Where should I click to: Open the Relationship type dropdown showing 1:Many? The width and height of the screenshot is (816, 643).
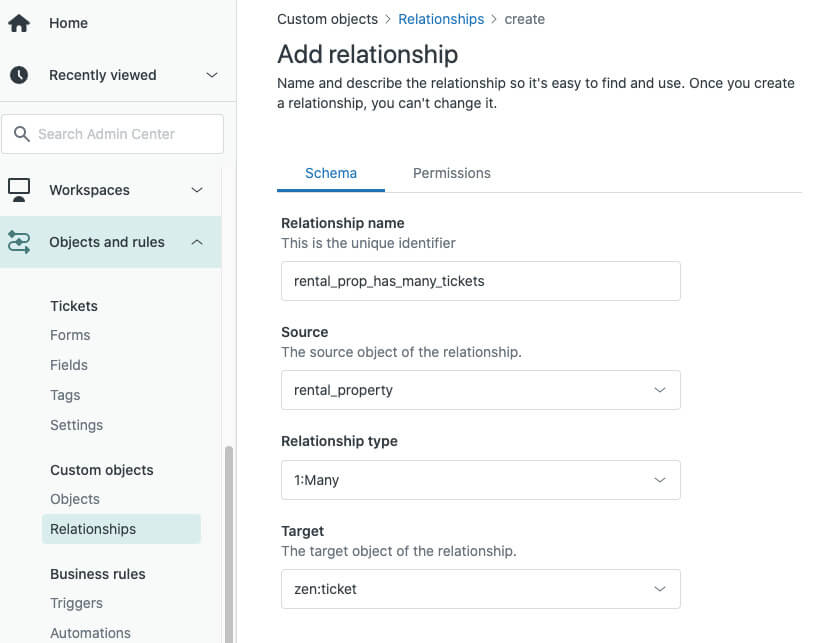pos(480,480)
